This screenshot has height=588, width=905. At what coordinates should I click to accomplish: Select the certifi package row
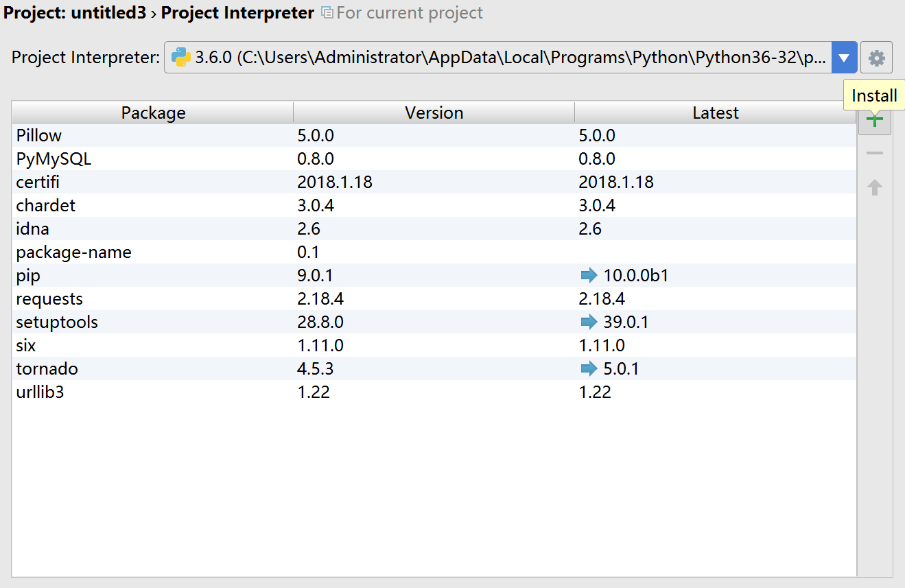[434, 182]
